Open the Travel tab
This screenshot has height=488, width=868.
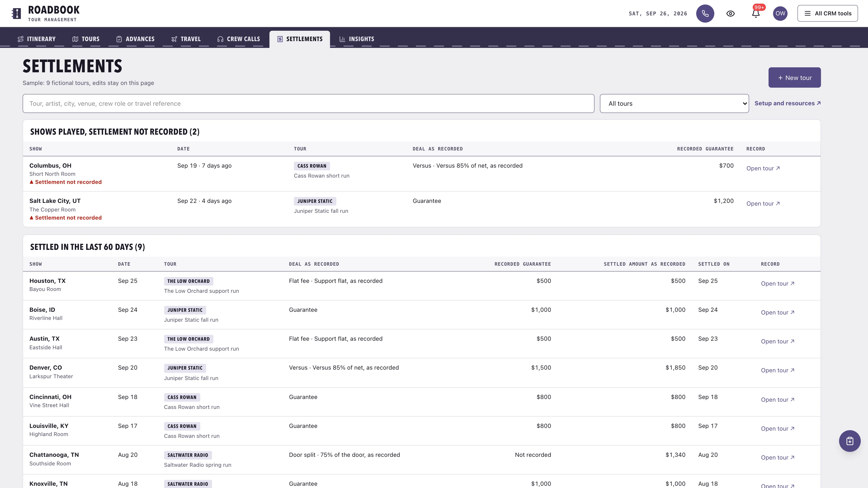click(x=186, y=39)
